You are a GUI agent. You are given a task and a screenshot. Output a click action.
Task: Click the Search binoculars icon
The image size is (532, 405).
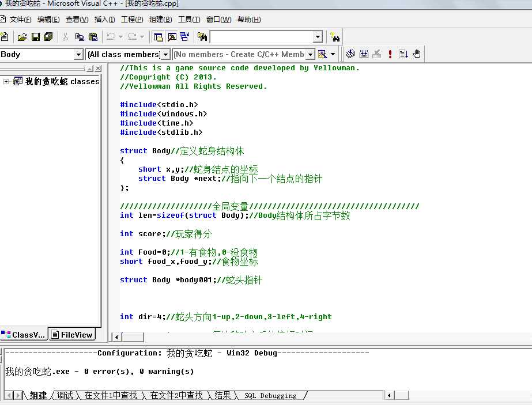click(335, 37)
